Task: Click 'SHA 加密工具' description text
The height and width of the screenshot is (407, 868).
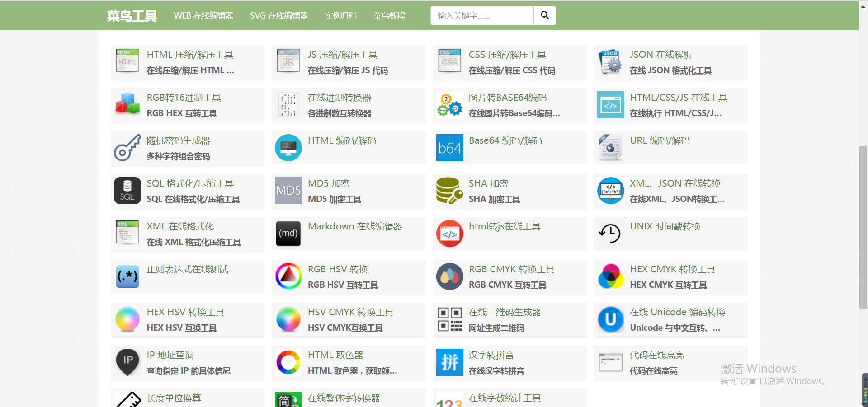Action: 495,199
